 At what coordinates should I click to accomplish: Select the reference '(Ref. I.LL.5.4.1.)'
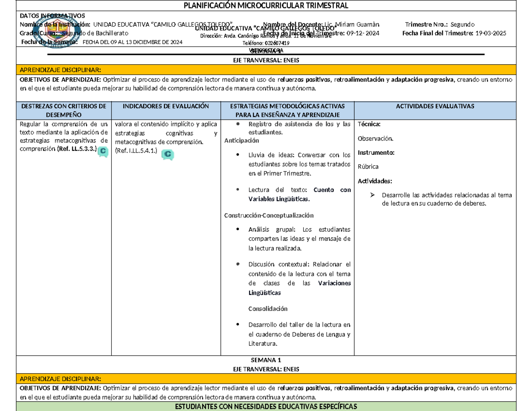point(136,151)
